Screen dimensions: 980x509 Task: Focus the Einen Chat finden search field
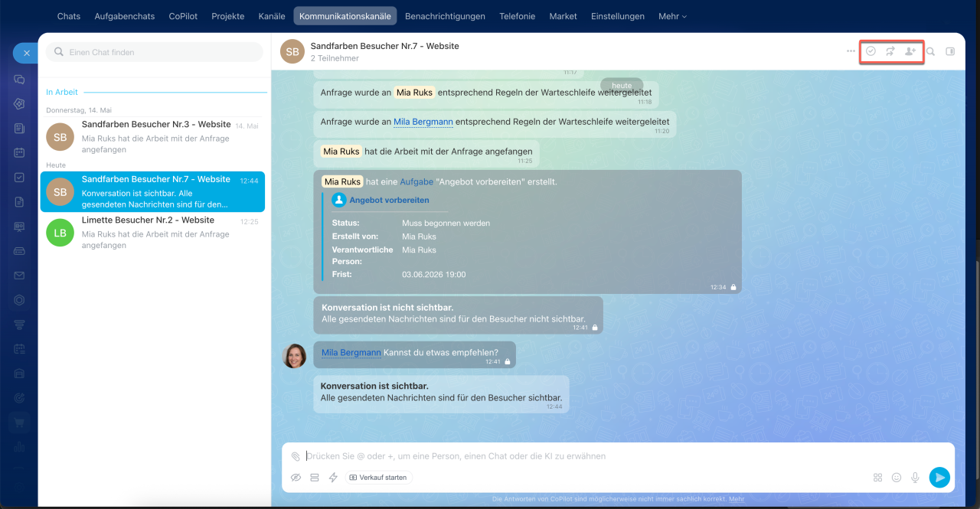pos(155,52)
